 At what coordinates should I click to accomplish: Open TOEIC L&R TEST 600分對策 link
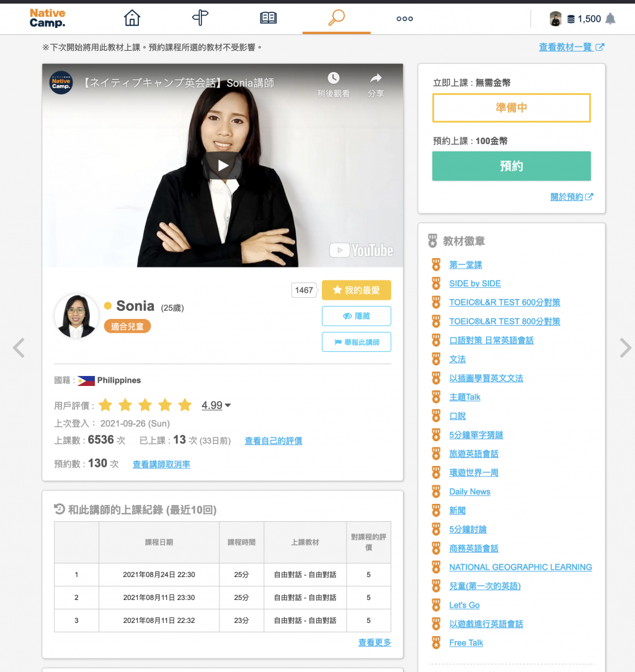[504, 302]
